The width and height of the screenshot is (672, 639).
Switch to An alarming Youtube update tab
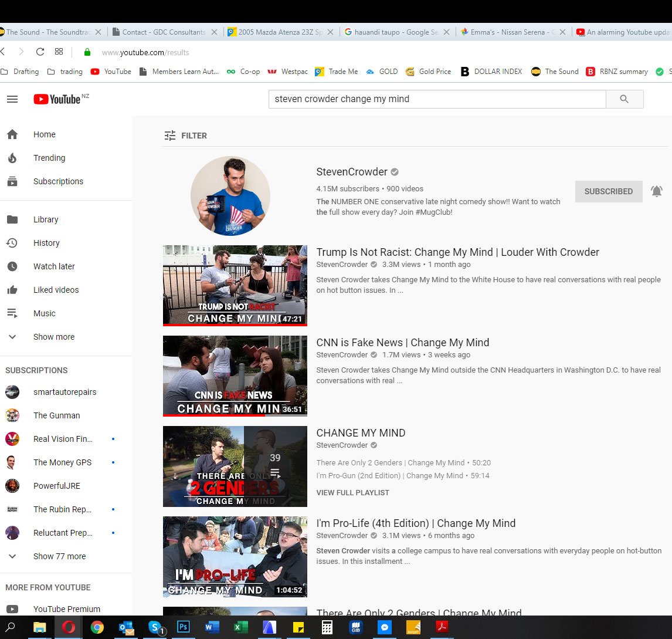(x=624, y=32)
